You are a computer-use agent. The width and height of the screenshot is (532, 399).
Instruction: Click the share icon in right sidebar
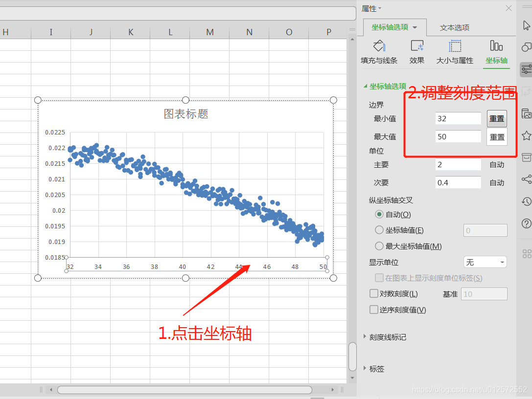526,179
